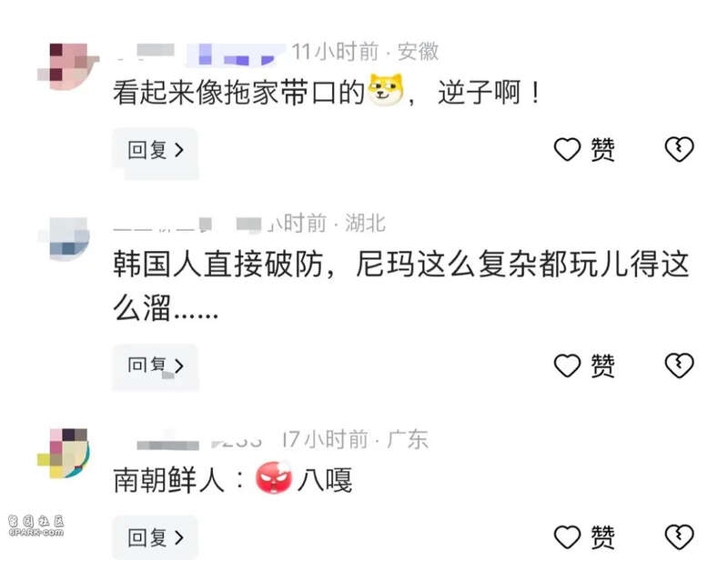
Task: Reply to the Guangdong user's comment
Action: (x=155, y=537)
